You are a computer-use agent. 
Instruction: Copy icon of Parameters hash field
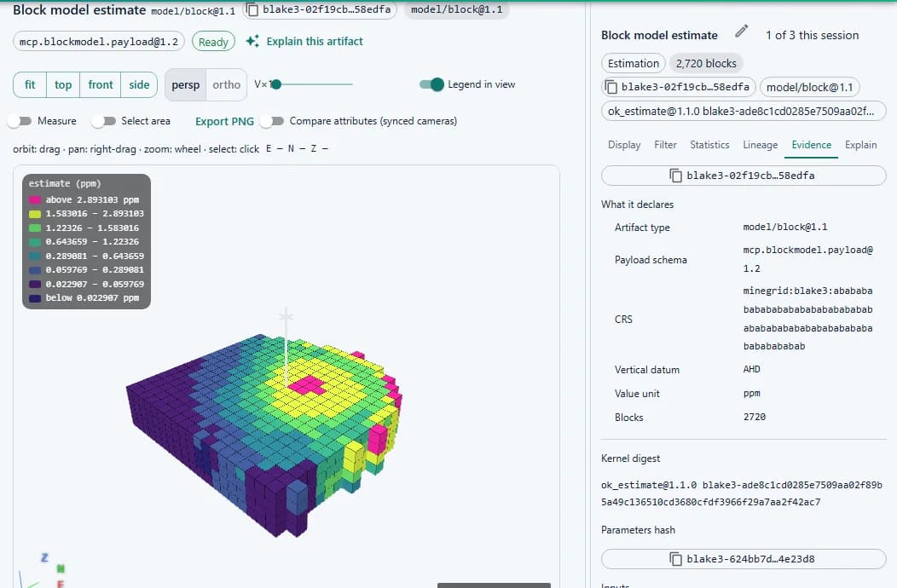coord(675,559)
